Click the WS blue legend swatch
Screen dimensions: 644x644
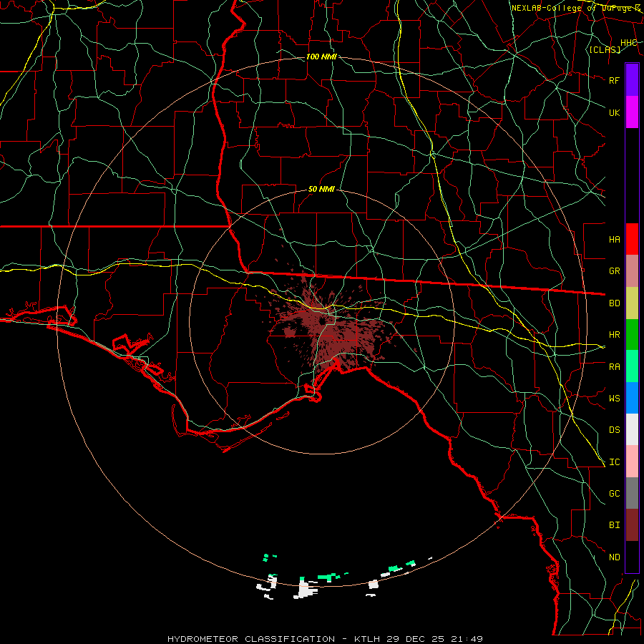(x=632, y=398)
